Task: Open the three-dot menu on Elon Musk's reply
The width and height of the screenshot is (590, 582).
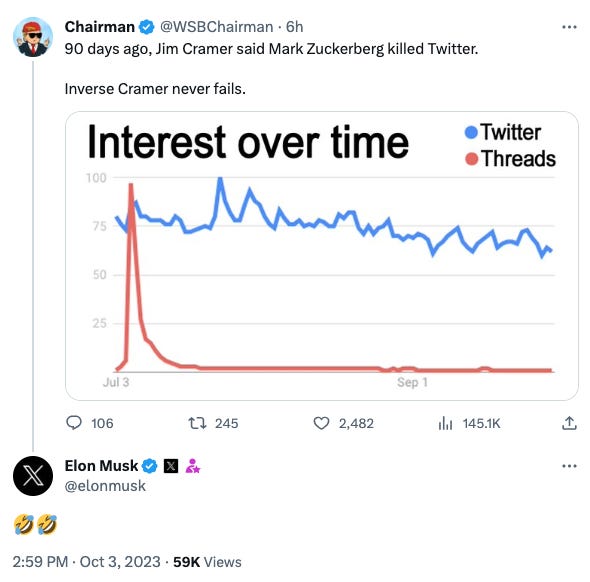Action: tap(569, 466)
